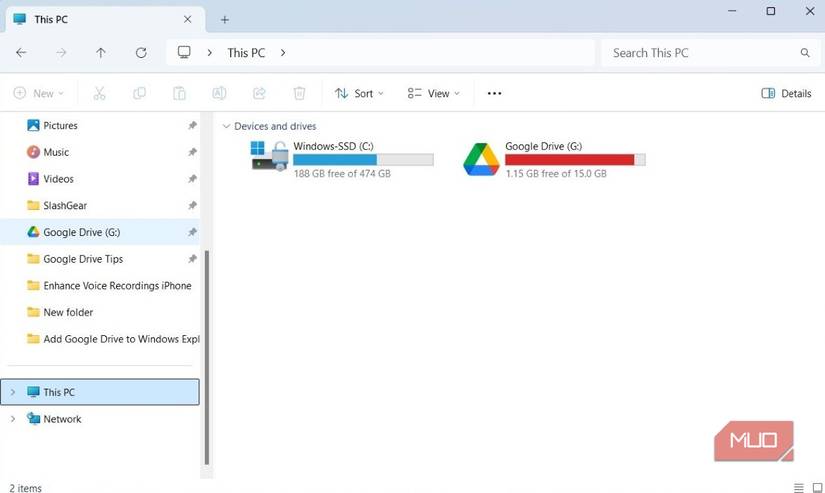The image size is (825, 493).
Task: Click the pin beside Google Drive (G:)
Action: tap(193, 232)
